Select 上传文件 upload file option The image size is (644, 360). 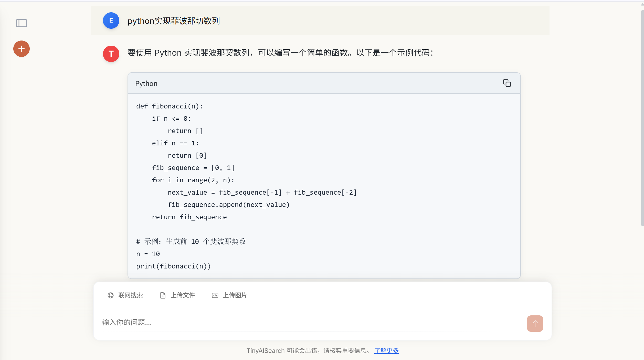coord(183,295)
